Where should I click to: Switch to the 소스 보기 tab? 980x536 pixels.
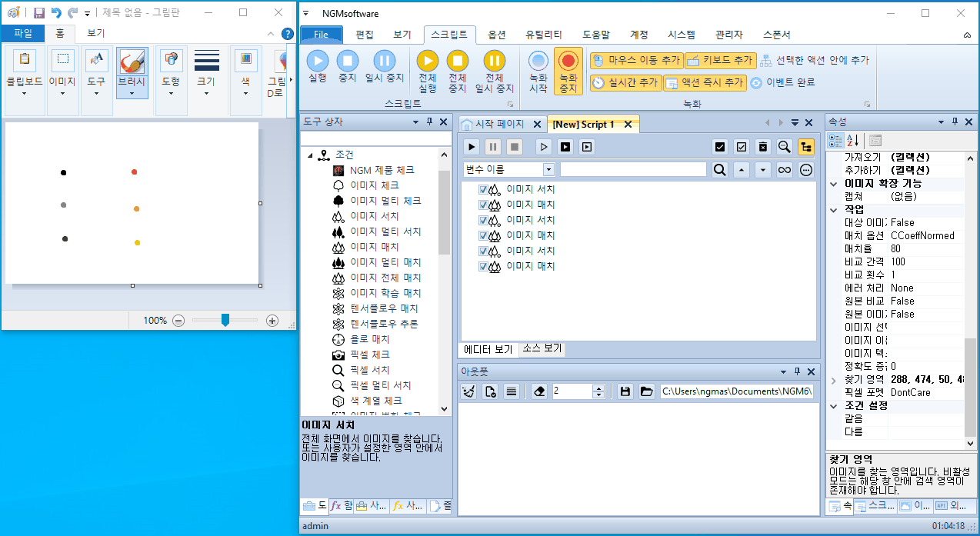tap(542, 348)
